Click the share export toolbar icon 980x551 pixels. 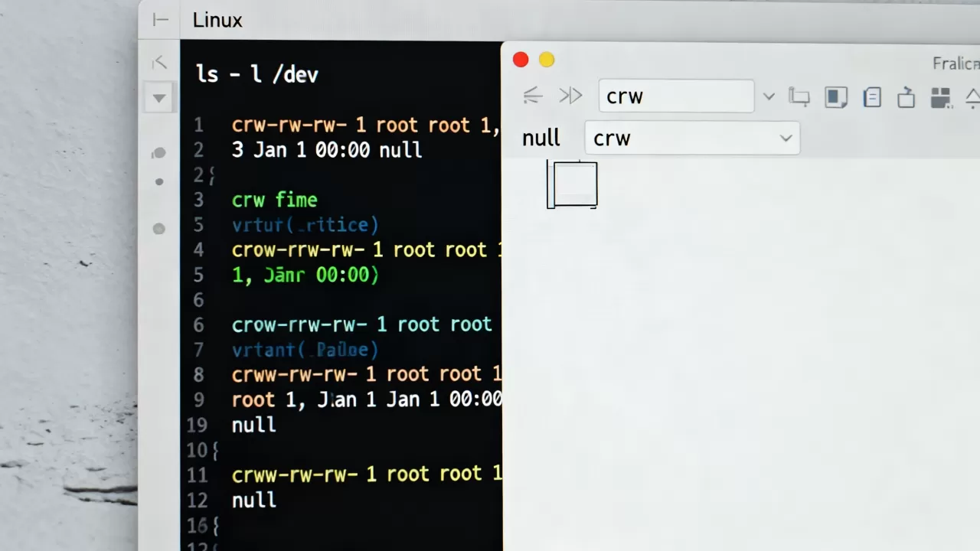click(906, 97)
